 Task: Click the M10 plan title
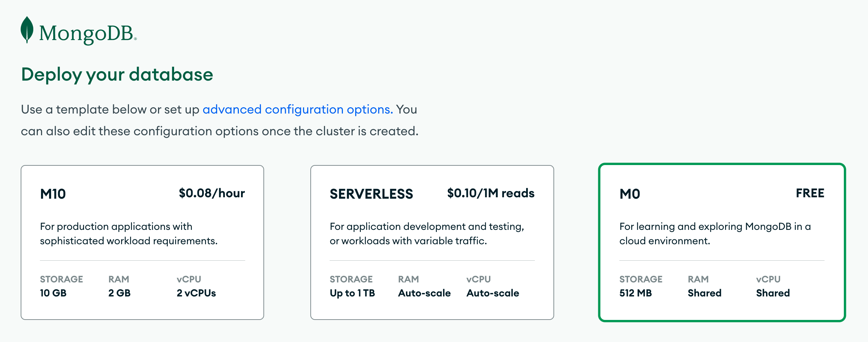click(x=53, y=194)
